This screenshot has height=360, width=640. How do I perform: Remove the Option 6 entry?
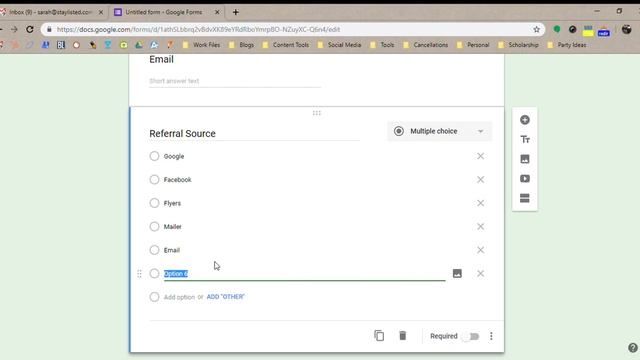coord(480,273)
